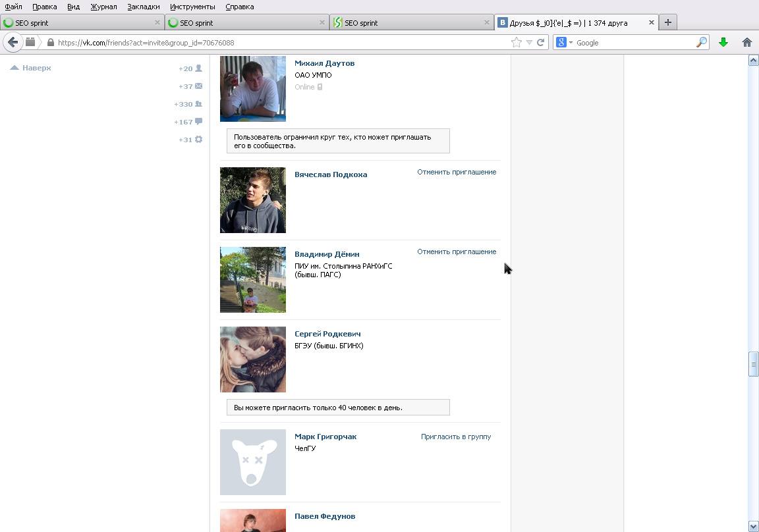
Task: Open the Журнал menu
Action: 103,7
